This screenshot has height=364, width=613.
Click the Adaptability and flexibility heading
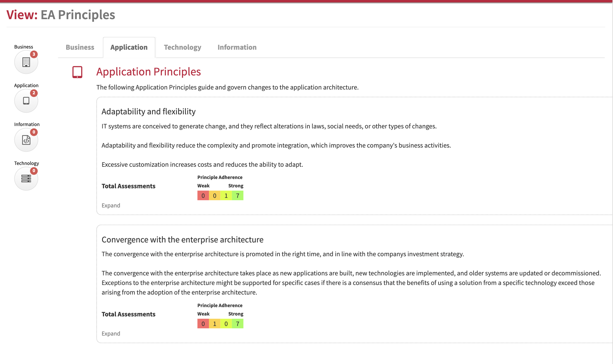(x=148, y=111)
